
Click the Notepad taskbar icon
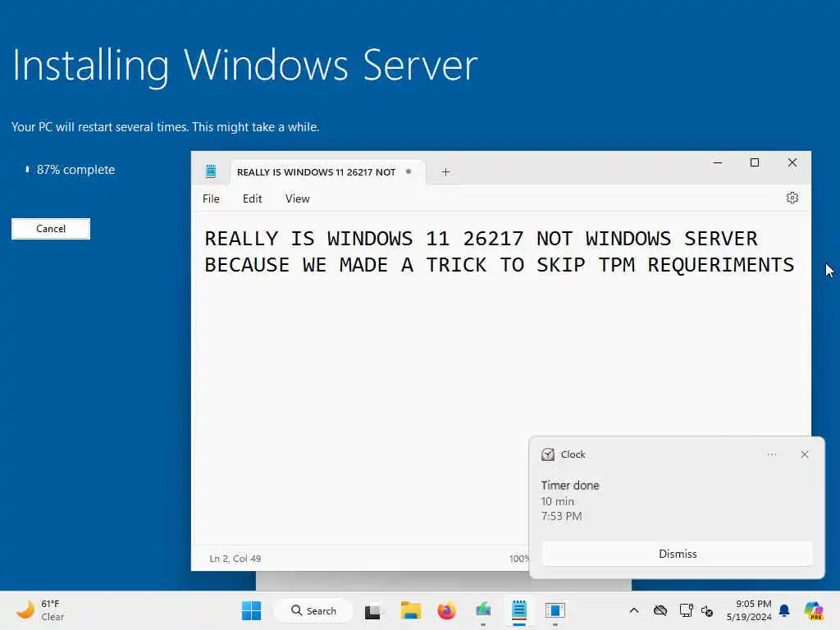click(x=518, y=609)
